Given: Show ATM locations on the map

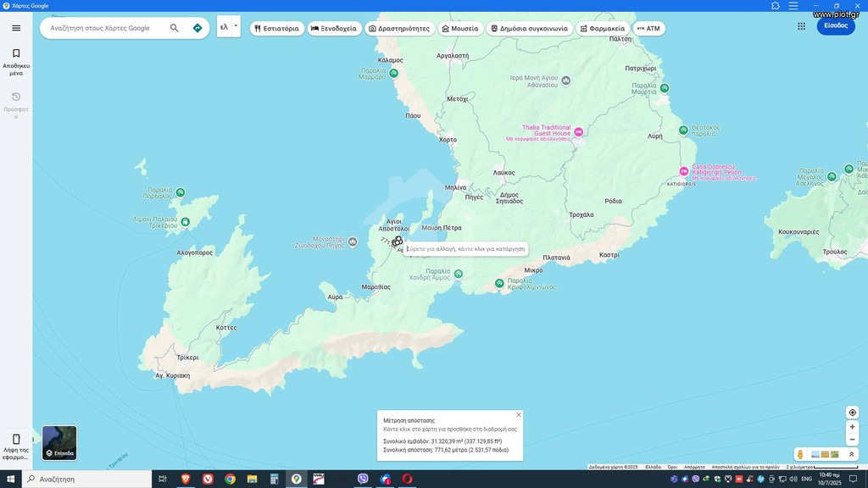Looking at the screenshot, I should pos(648,28).
